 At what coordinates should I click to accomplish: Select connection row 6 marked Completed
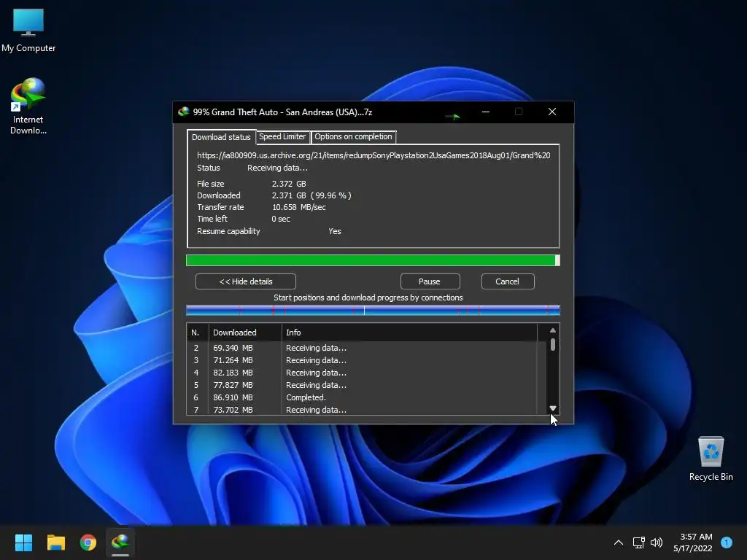tap(366, 397)
